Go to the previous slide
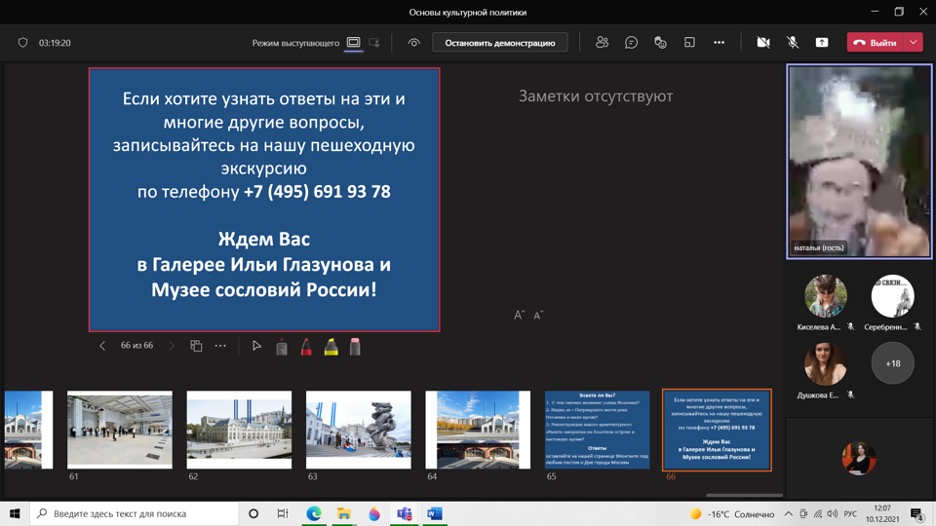This screenshot has height=526, width=936. point(102,346)
